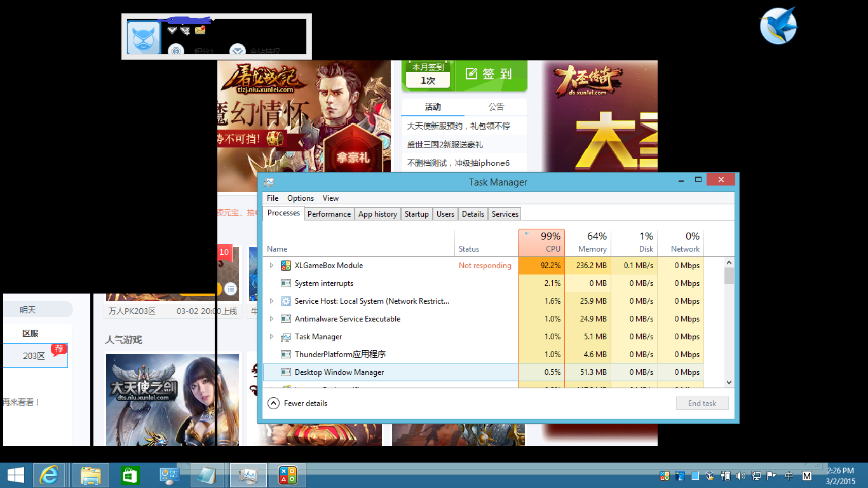Click the annual VIP diamond badge
The height and width of the screenshot is (488, 868).
coord(185,30)
